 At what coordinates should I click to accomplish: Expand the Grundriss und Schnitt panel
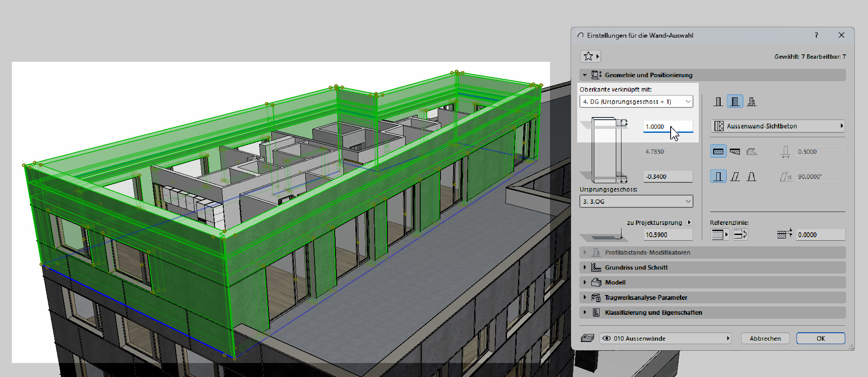point(636,267)
